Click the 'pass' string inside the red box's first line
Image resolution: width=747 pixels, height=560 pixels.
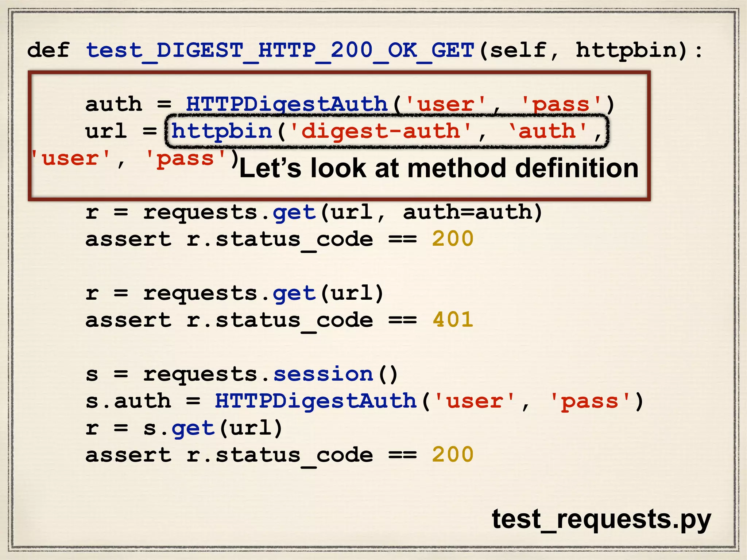[x=561, y=105]
